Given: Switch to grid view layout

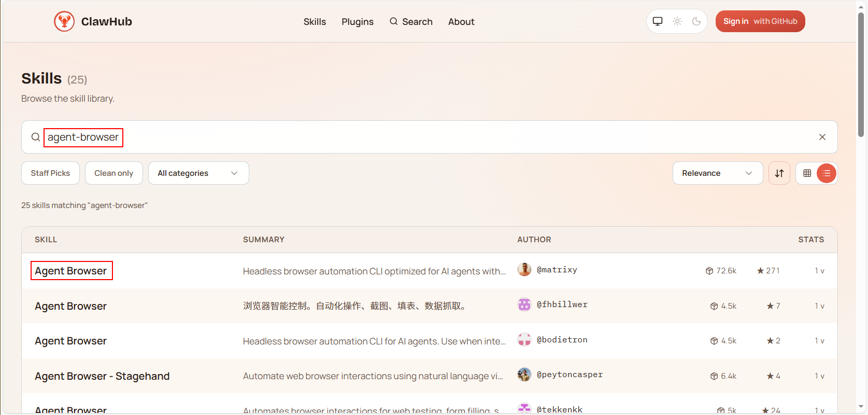Looking at the screenshot, I should [807, 173].
